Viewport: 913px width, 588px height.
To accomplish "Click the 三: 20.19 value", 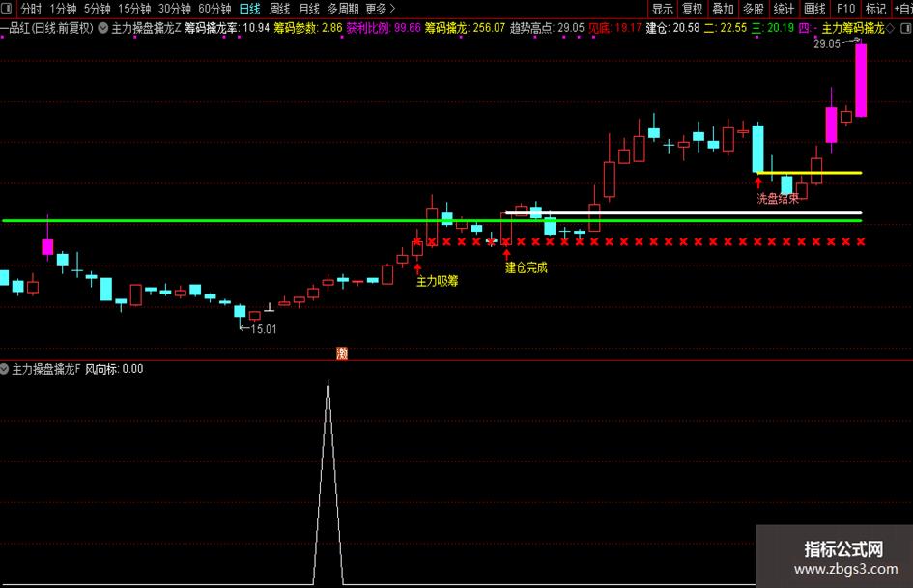I will tap(773, 27).
